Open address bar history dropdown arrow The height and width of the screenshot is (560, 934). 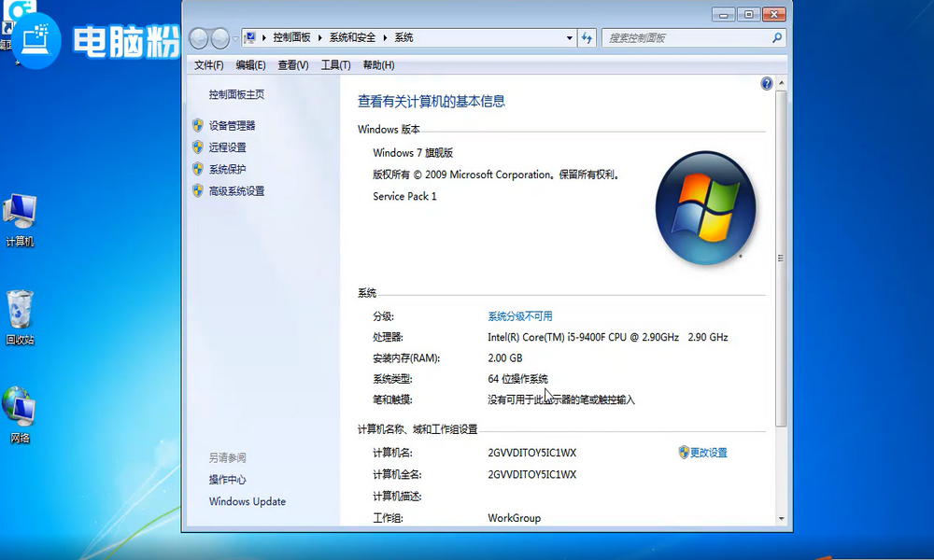point(570,38)
